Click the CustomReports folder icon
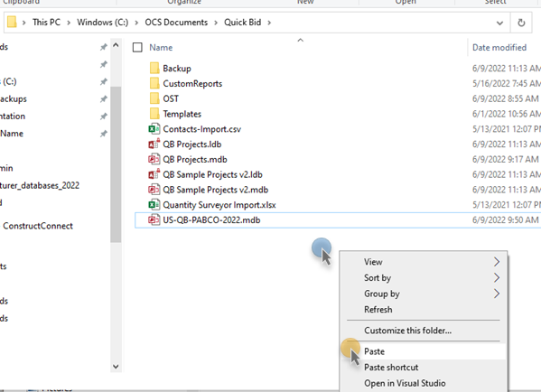541x392 pixels. click(x=154, y=83)
